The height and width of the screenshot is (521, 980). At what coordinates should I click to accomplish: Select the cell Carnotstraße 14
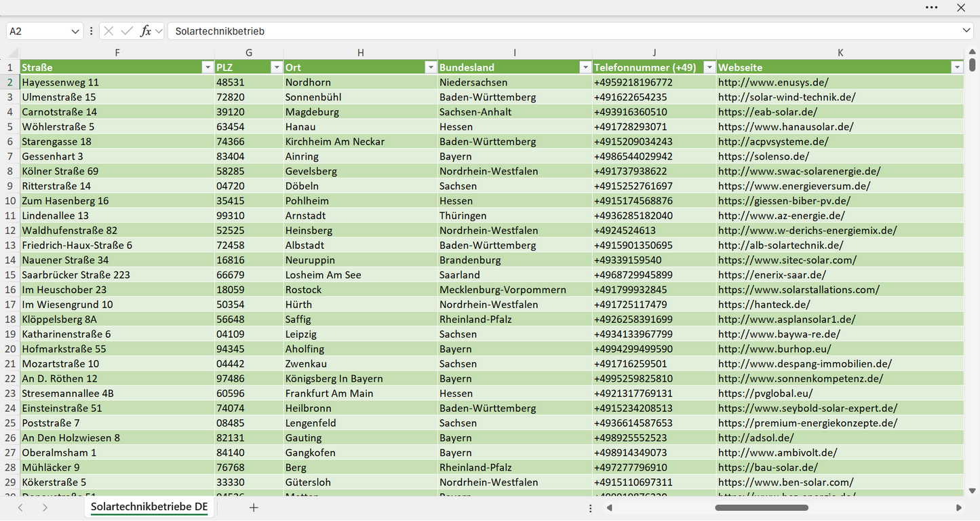117,112
